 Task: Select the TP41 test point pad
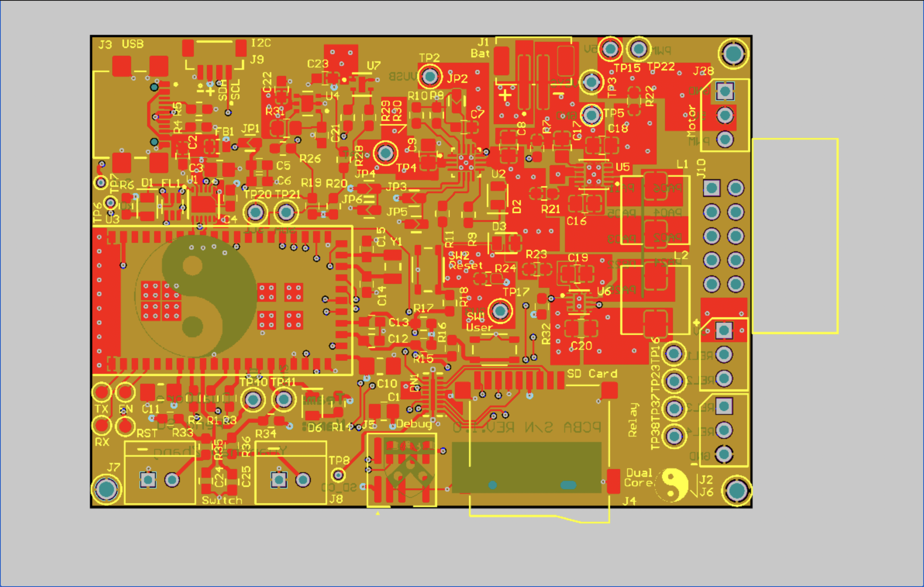tap(283, 399)
